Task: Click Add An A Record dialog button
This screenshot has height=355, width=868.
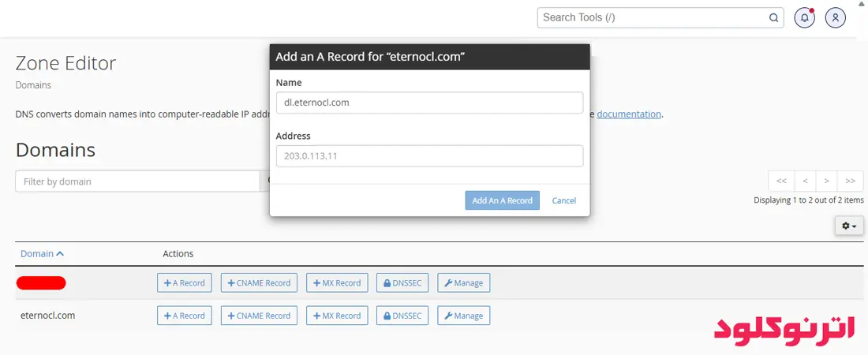Action: (x=502, y=200)
